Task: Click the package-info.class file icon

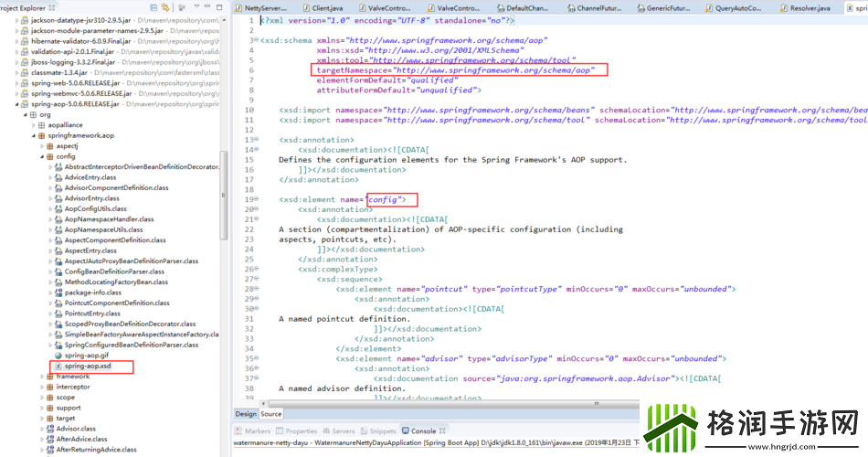Action: coord(57,292)
